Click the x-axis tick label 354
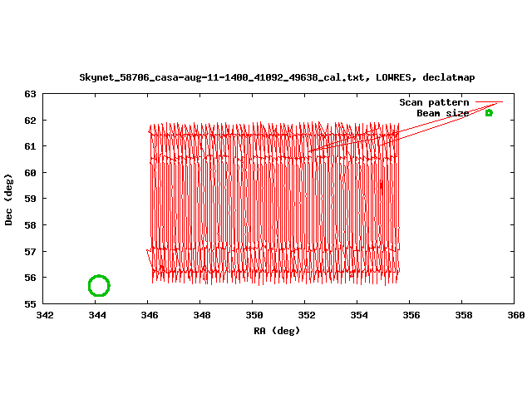Image resolution: width=532 pixels, height=399 pixels. click(x=359, y=315)
